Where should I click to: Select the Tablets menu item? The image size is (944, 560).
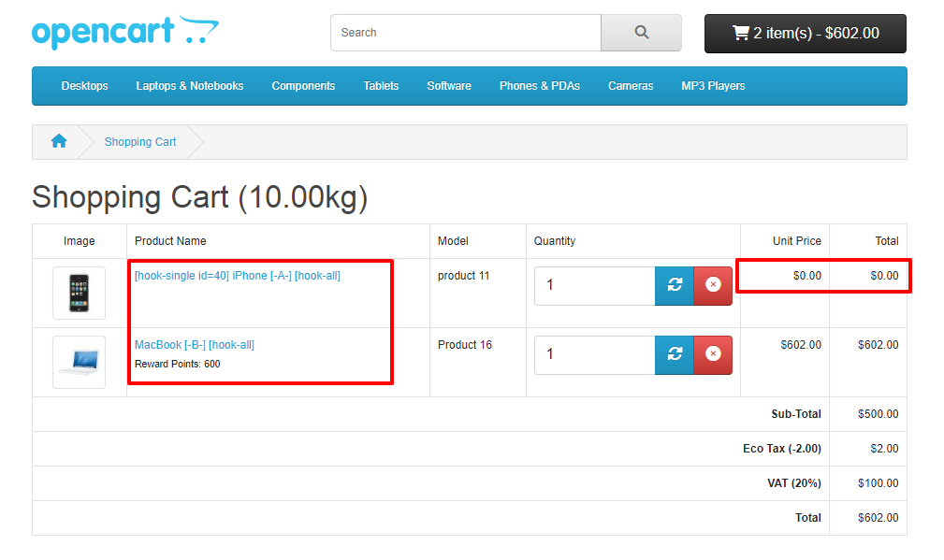381,85
